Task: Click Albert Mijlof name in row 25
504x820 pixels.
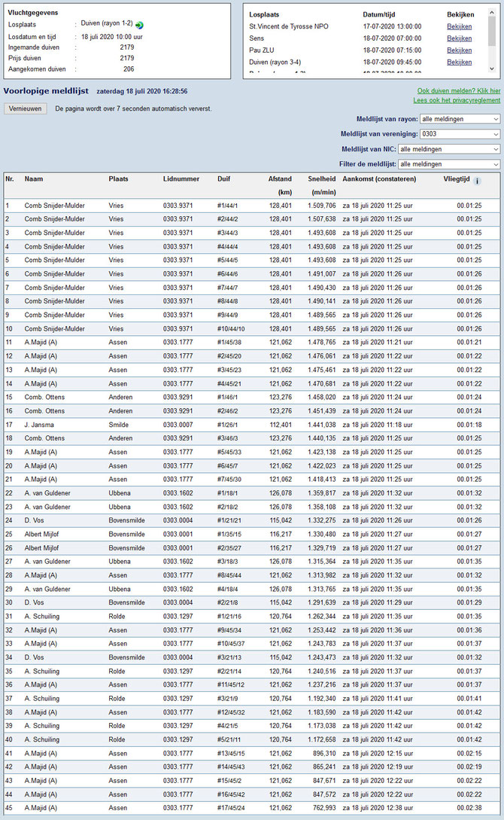Action: pos(42,534)
